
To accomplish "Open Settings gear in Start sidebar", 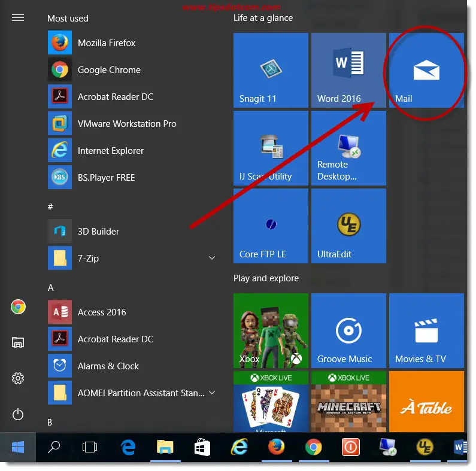I will (x=18, y=378).
